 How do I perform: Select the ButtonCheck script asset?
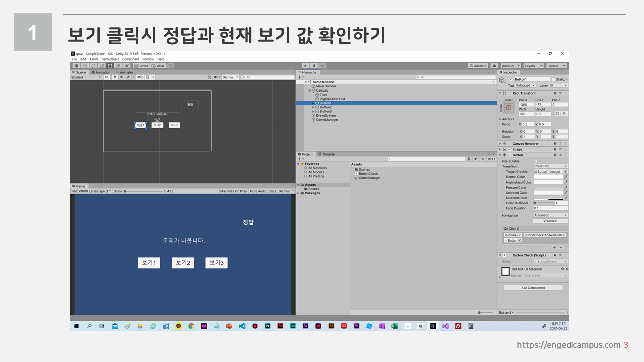point(366,174)
